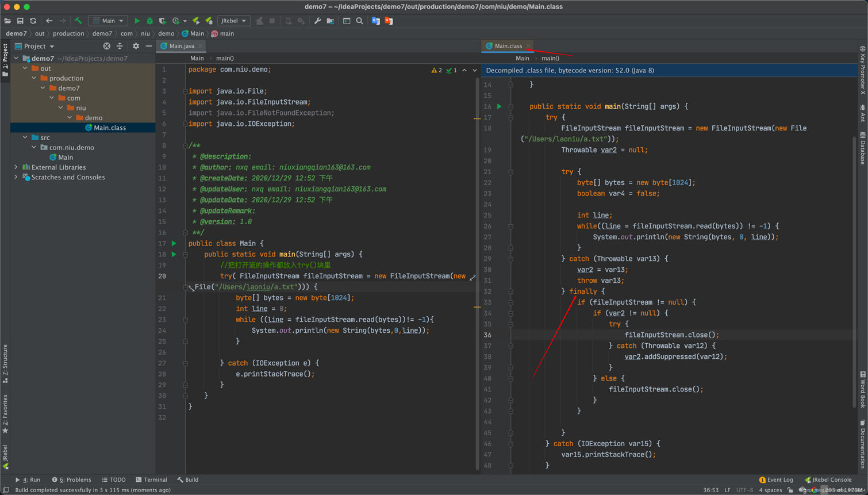Click run gutter icon in decompiled Main.class
868x495 pixels.
pos(499,106)
